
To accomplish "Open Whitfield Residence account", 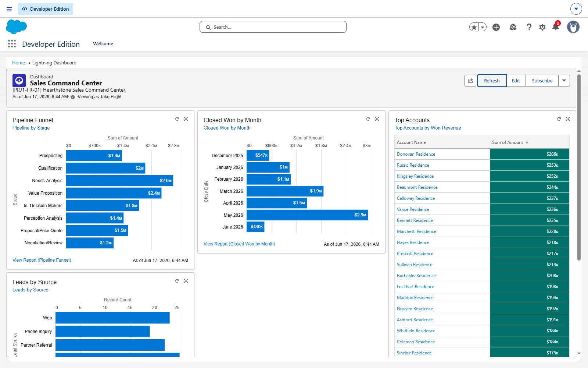I will (416, 331).
